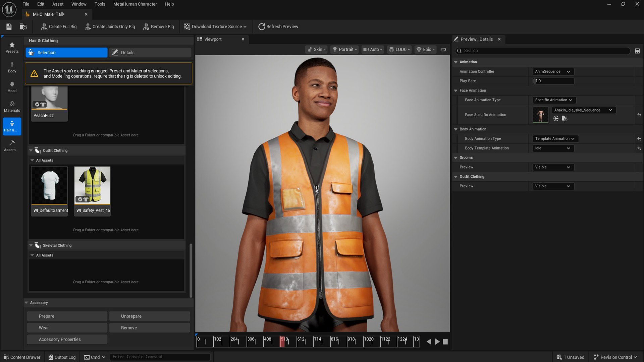Open the MetaHuman Character menu
Image resolution: width=644 pixels, height=362 pixels.
135,4
